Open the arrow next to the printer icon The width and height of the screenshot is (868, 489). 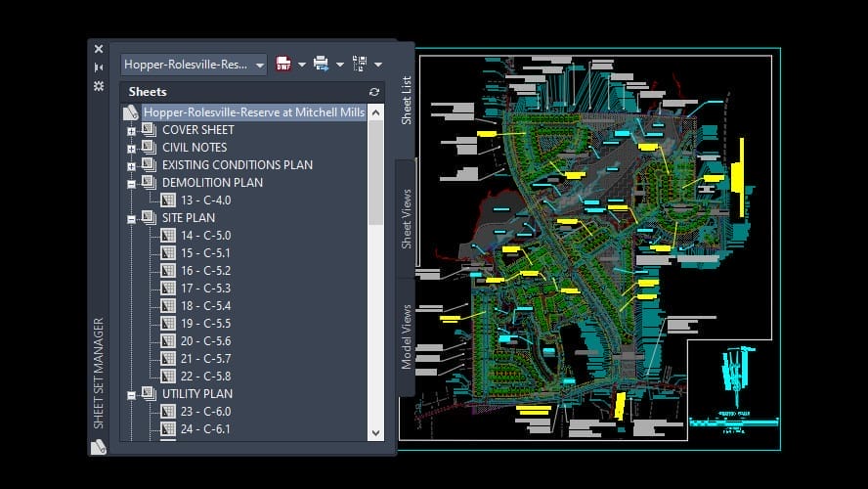coord(340,65)
